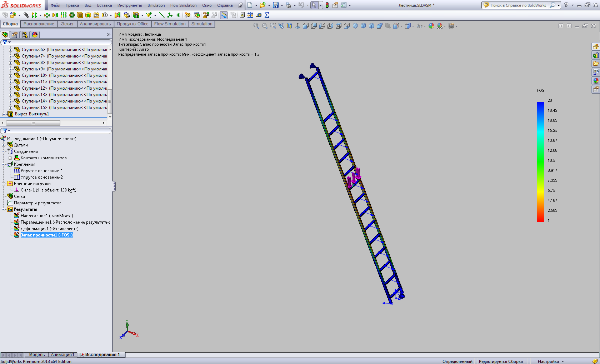600x364 pixels.
Task: Switch to the Модель bottom tab
Action: 37,355
